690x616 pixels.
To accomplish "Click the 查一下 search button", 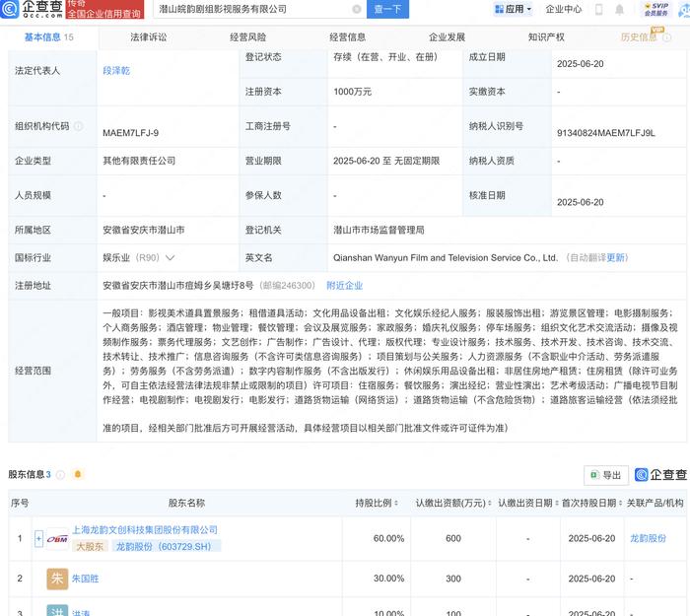I will [387, 9].
